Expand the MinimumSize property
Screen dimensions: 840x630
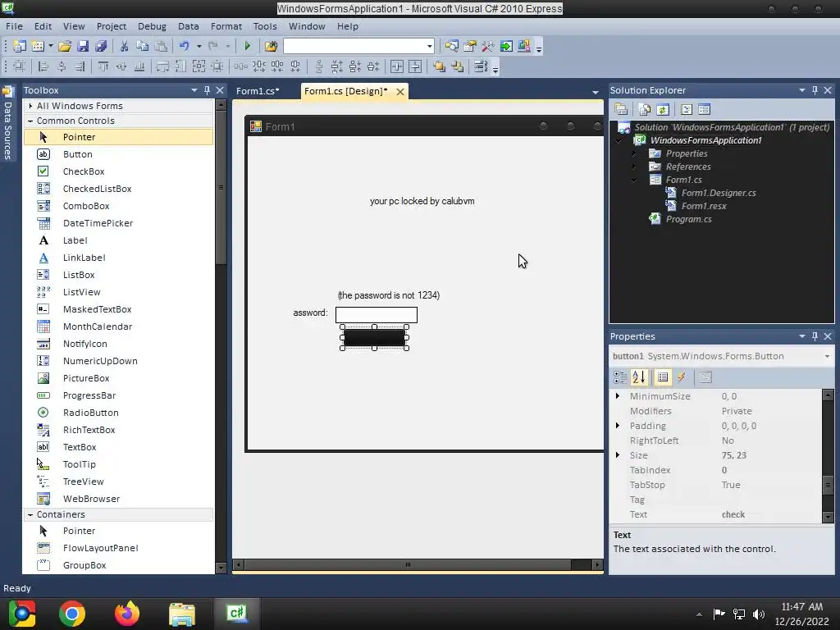pyautogui.click(x=618, y=396)
